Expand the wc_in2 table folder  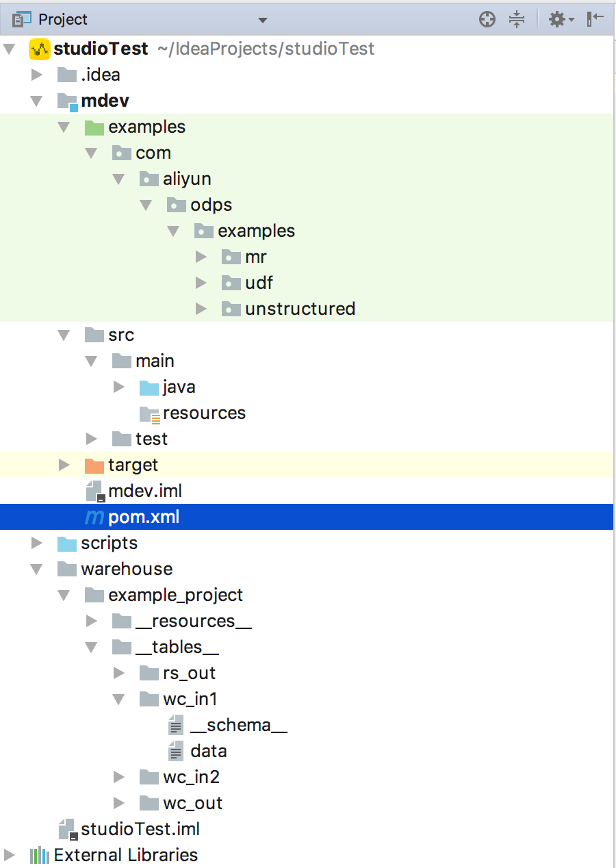coord(119,778)
